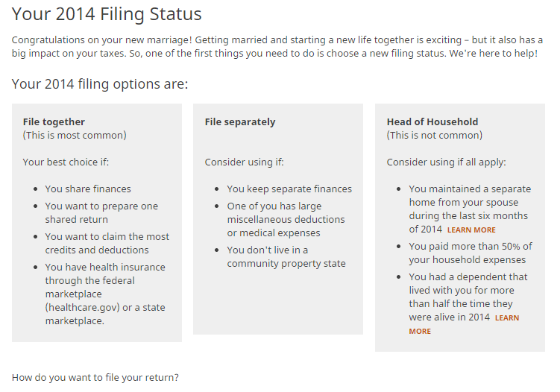
Task: Select the File together option card
Action: tap(97, 223)
